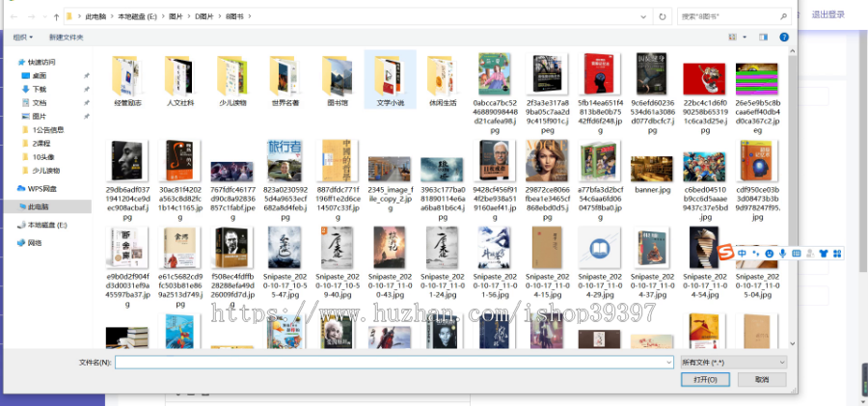This screenshot has width=868, height=406.
Task: Open Sogou soft keyboard icon
Action: click(796, 253)
